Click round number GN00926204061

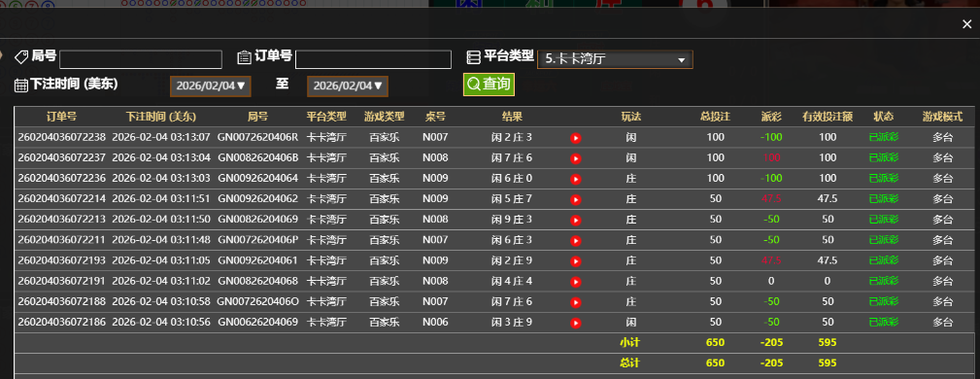(257, 260)
